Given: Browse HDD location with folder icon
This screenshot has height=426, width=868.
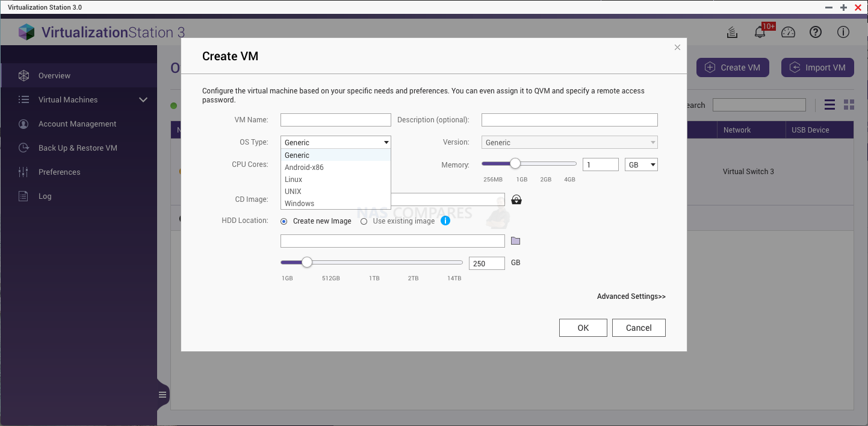Looking at the screenshot, I should click(515, 241).
